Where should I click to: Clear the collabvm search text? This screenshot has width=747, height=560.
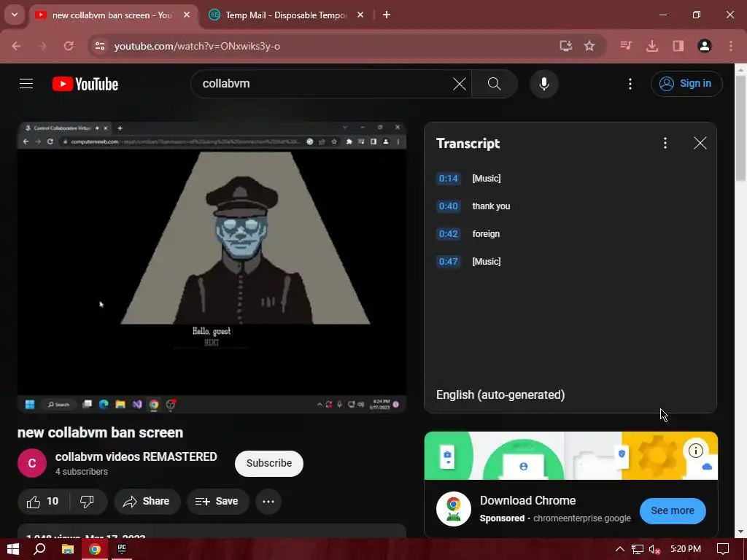(460, 84)
